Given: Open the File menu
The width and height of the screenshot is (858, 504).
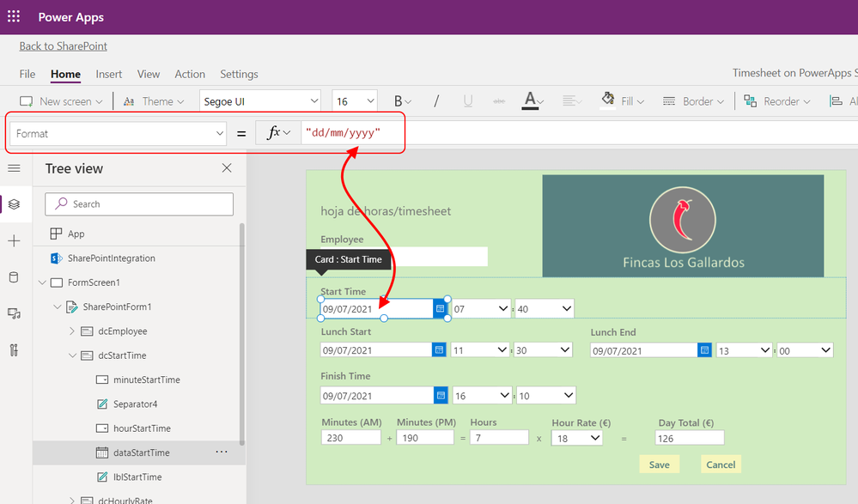Looking at the screenshot, I should tap(27, 74).
